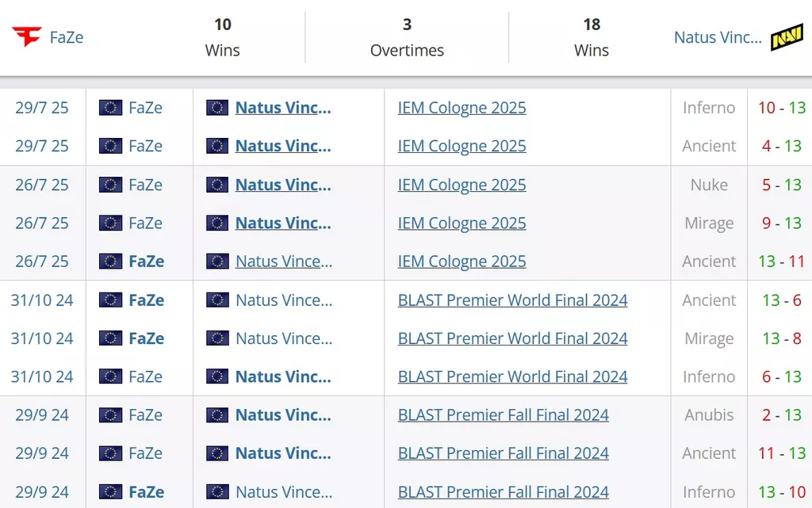Click the Natus Vincere logo in header

tap(787, 38)
